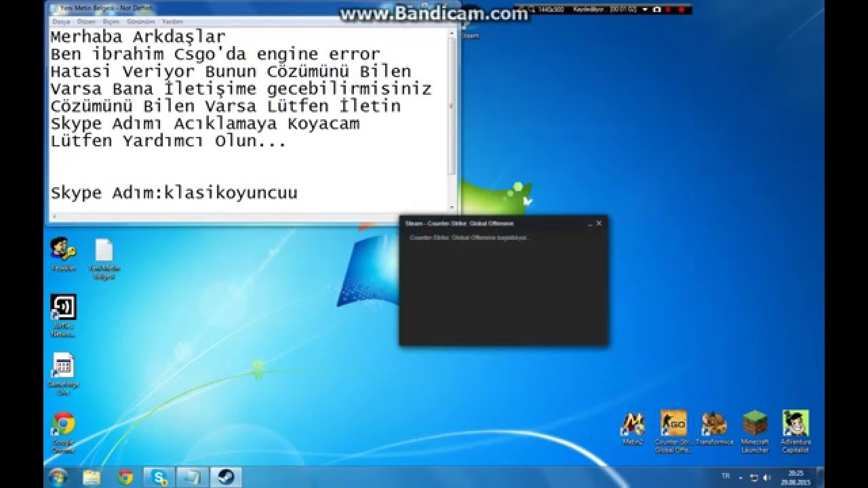The image size is (868, 488).
Task: Click the Bandicam camera screenshot icon
Action: point(656,9)
